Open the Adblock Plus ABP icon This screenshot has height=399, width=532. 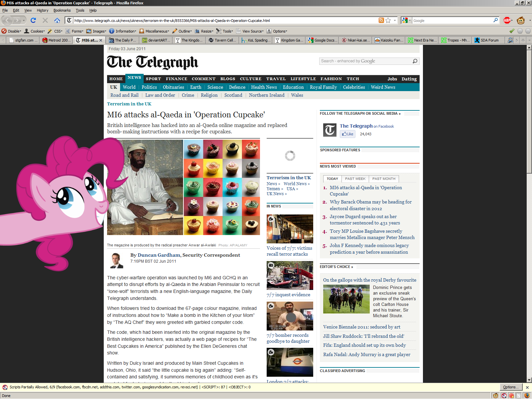507,20
